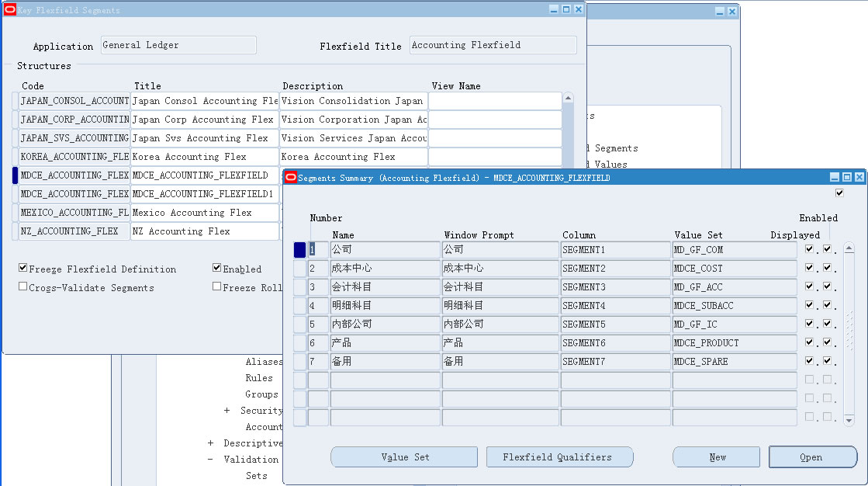This screenshot has height=486, width=868.
Task: Close the background Navigator window
Action: point(731,11)
